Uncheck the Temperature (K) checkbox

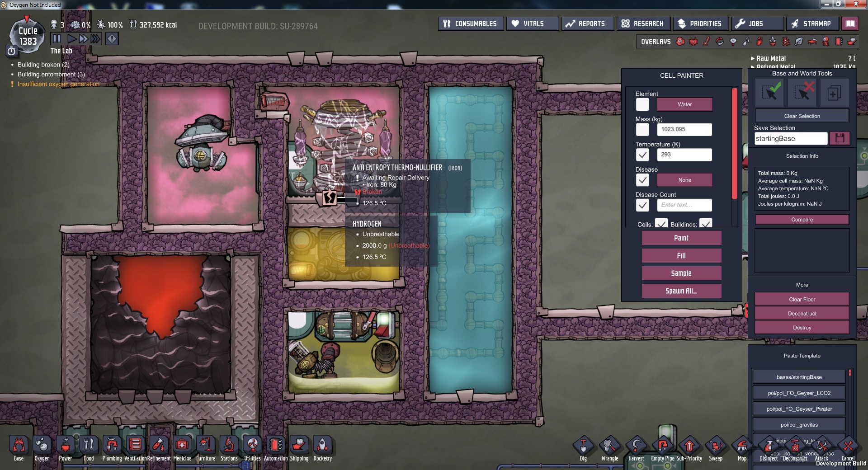[642, 155]
